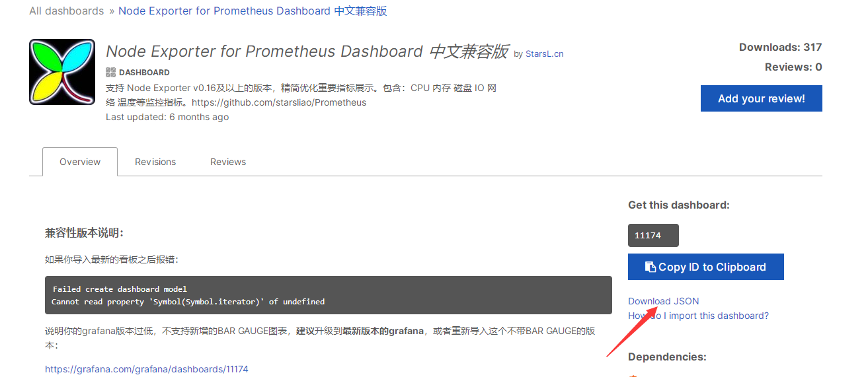Click the Failed create dashboard model code text
868x377 pixels.
(120, 289)
